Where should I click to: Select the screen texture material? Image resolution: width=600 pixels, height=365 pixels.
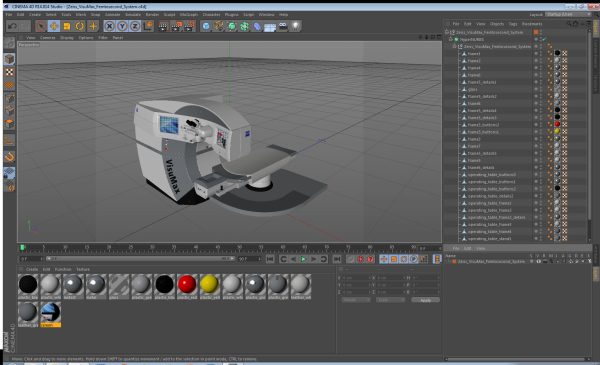coord(51,314)
